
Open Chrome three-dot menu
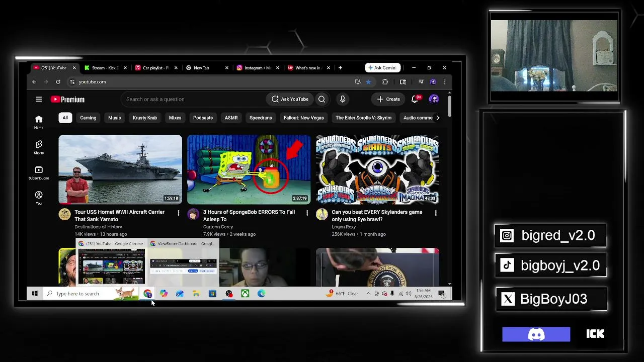[x=444, y=82]
